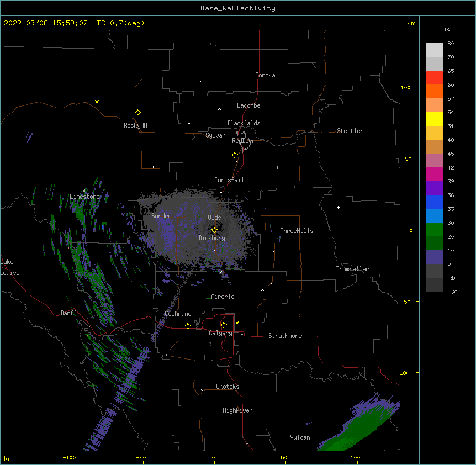This screenshot has height=465, width=476.
Task: Select the Strathmore label
Action: click(x=285, y=336)
